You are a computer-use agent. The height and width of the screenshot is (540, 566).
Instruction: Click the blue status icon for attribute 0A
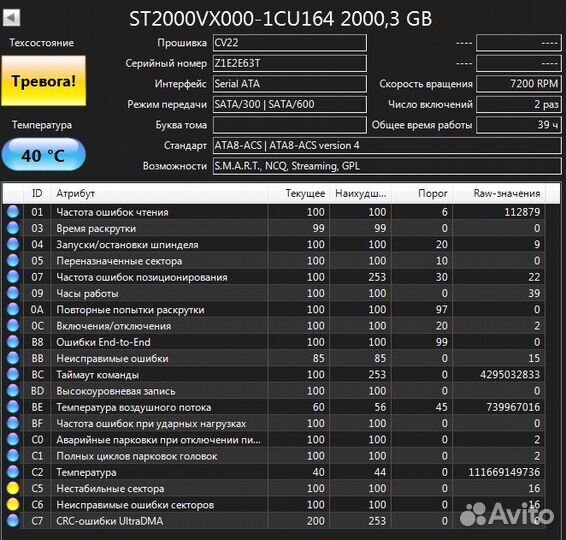(x=13, y=309)
